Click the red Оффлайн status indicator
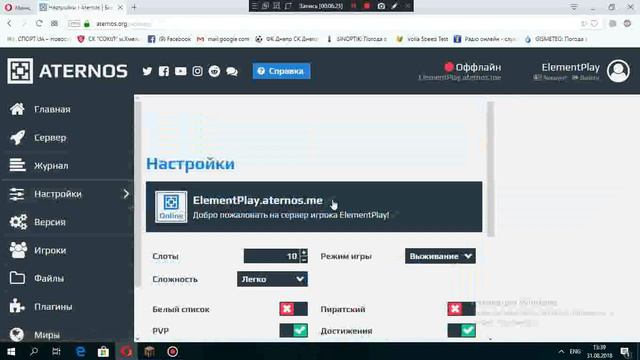The image size is (640, 360). (x=449, y=67)
